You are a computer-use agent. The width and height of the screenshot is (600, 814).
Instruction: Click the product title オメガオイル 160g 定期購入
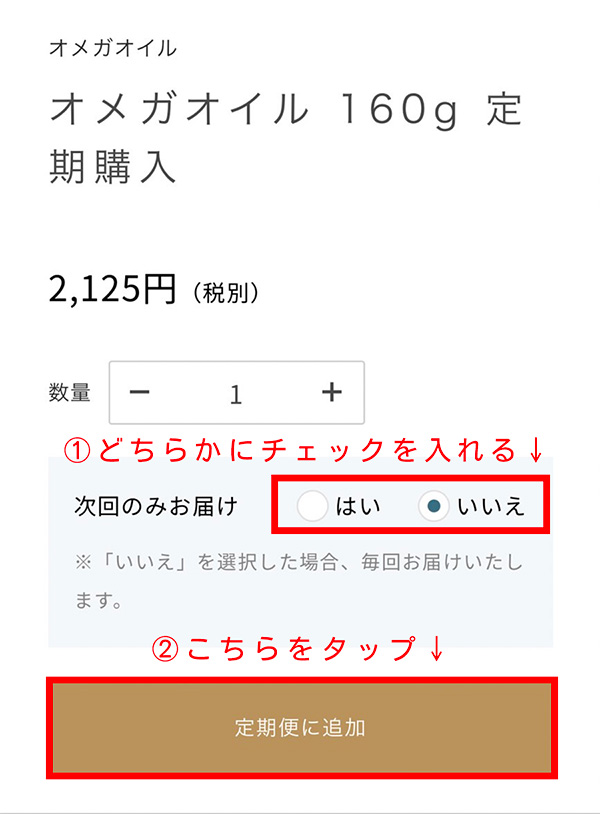tap(285, 138)
